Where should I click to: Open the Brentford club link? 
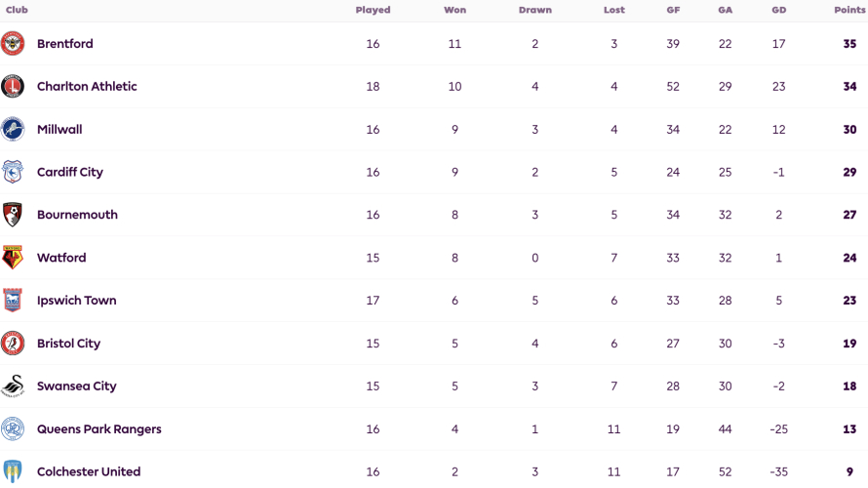coord(64,44)
